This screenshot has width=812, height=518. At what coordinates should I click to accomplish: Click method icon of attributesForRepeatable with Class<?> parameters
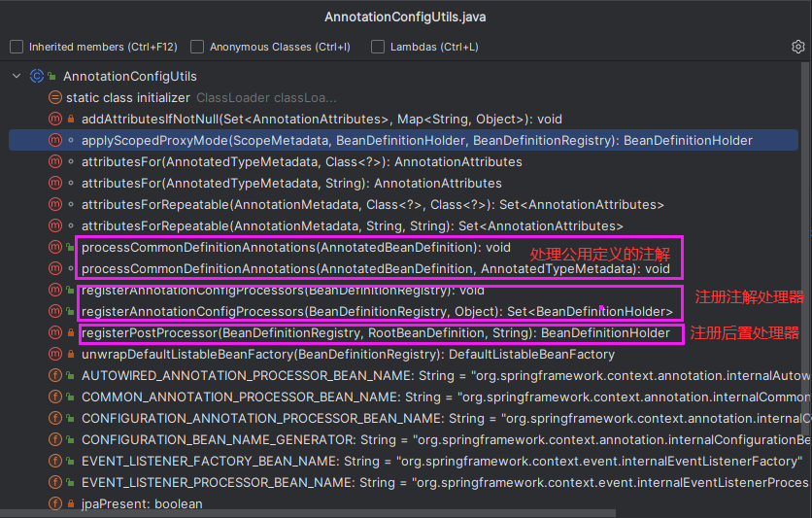pyautogui.click(x=55, y=204)
